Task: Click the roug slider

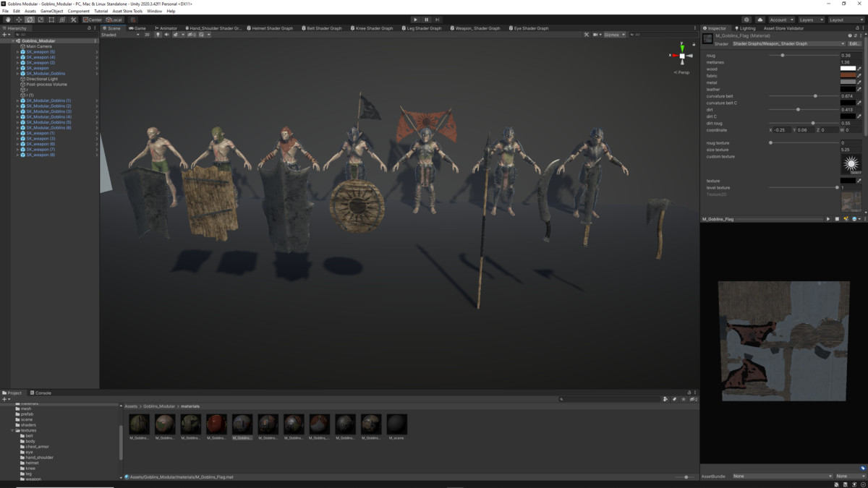Action: pos(803,56)
